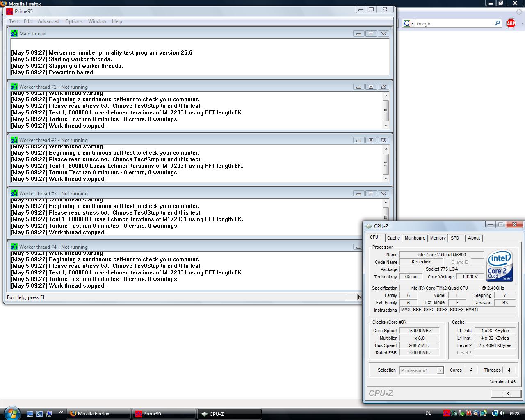Open the Options menu in Prime95
The width and height of the screenshot is (525, 420).
click(74, 21)
